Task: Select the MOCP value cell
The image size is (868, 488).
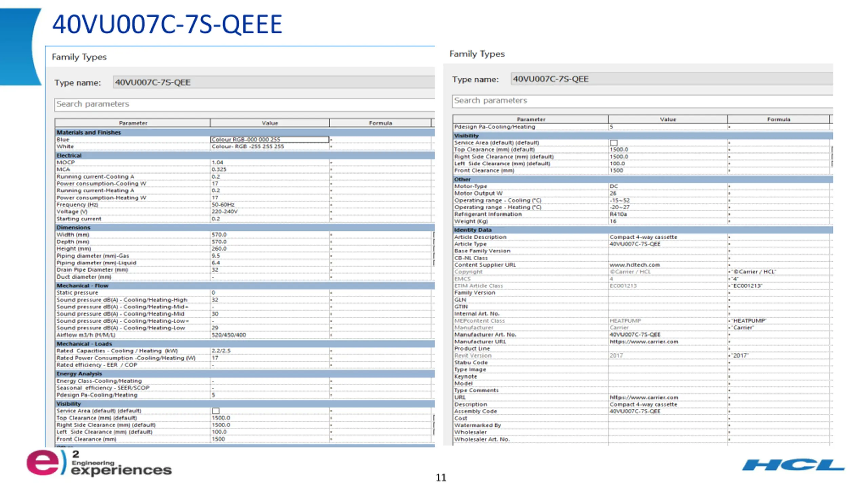Action: pos(270,162)
